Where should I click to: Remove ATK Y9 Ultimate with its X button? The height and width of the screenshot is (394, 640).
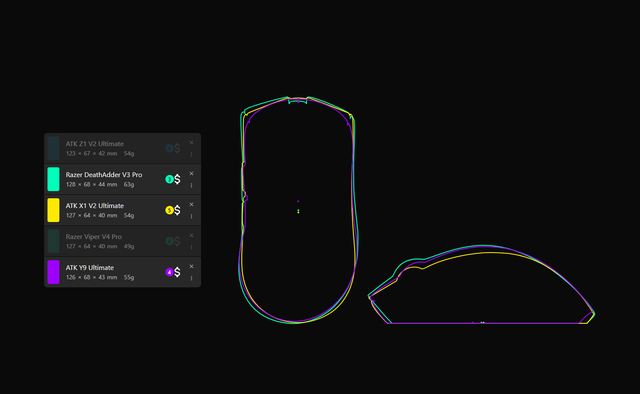(191, 267)
